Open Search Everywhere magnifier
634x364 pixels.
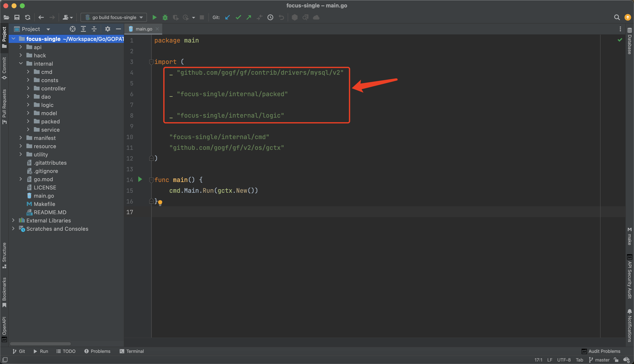(x=617, y=17)
